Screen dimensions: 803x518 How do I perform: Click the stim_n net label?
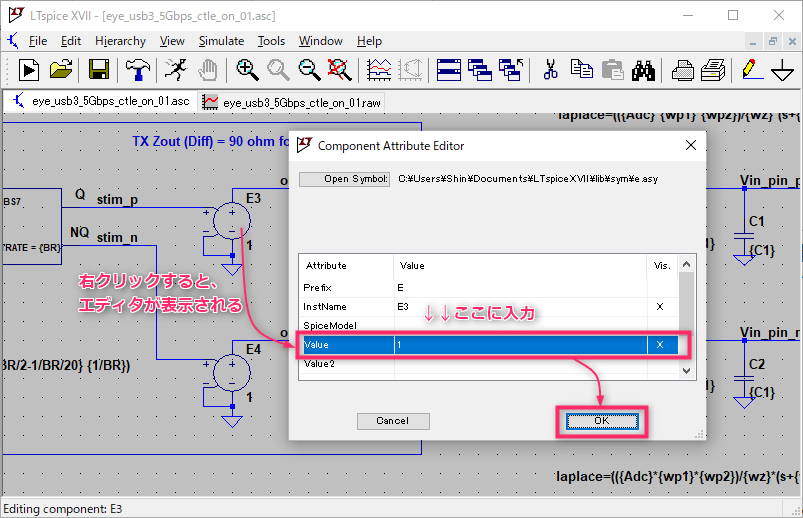tap(117, 237)
